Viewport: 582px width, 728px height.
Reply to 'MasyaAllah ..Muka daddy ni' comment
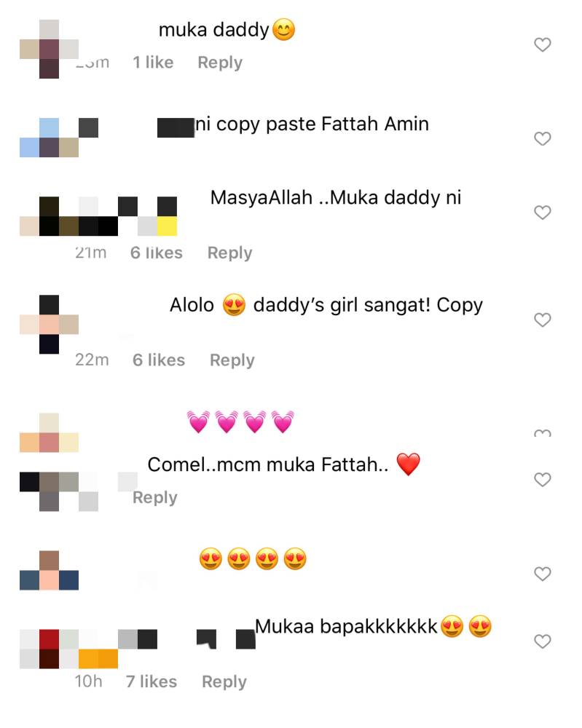(229, 253)
